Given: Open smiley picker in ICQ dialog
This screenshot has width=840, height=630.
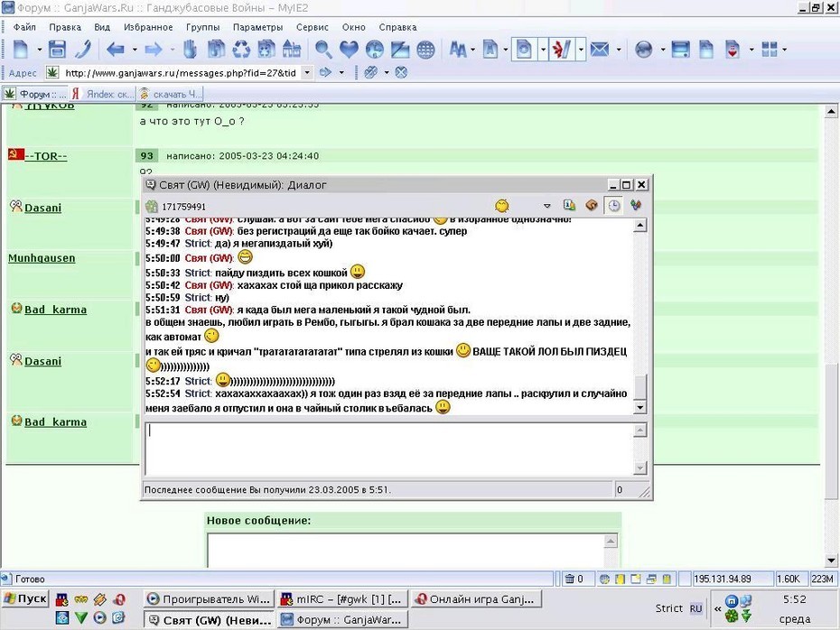Looking at the screenshot, I should [502, 206].
